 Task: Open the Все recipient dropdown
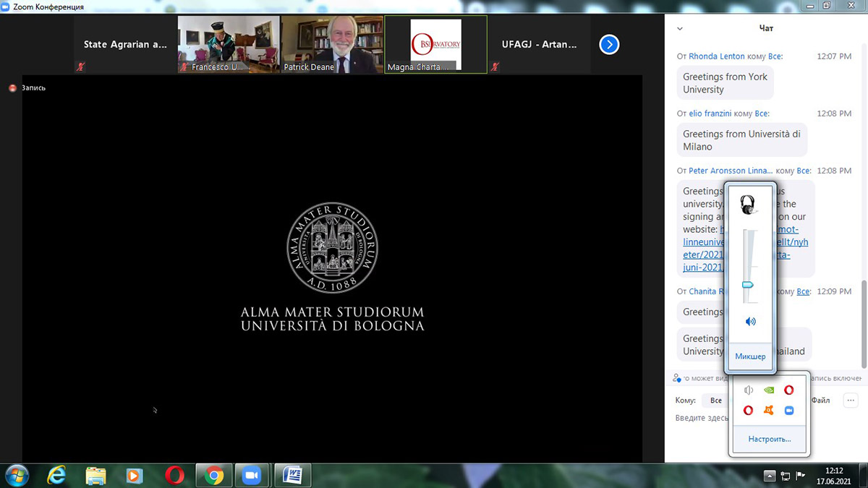[715, 401]
